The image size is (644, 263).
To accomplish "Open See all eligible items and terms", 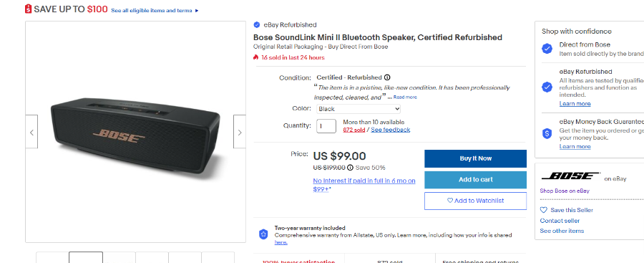I will tap(155, 11).
